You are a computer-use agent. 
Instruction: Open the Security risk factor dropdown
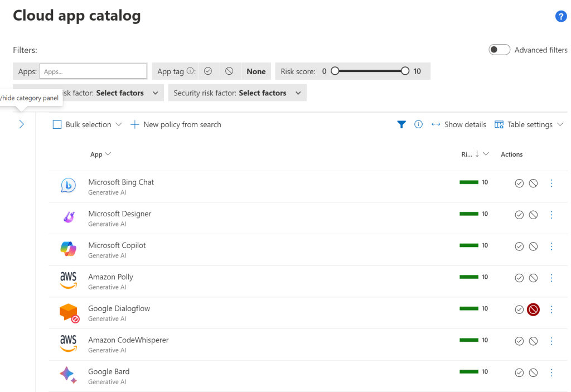click(x=237, y=93)
